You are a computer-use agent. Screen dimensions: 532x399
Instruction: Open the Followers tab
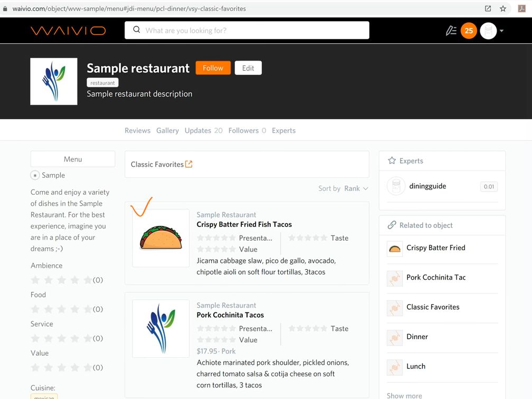tap(243, 130)
